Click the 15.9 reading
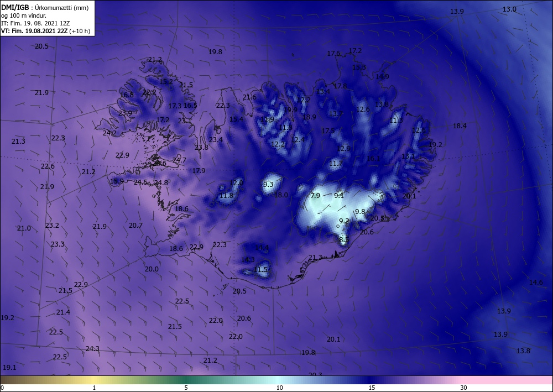 (x=117, y=181)
